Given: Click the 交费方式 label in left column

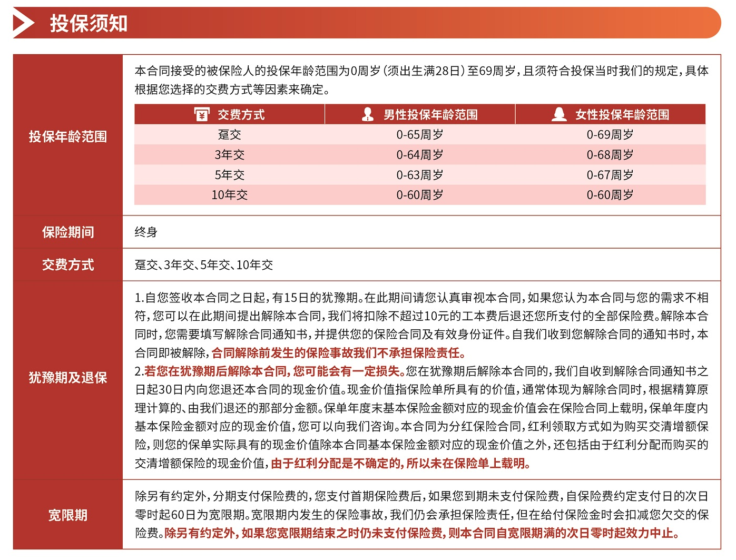Looking at the screenshot, I should click(68, 265).
